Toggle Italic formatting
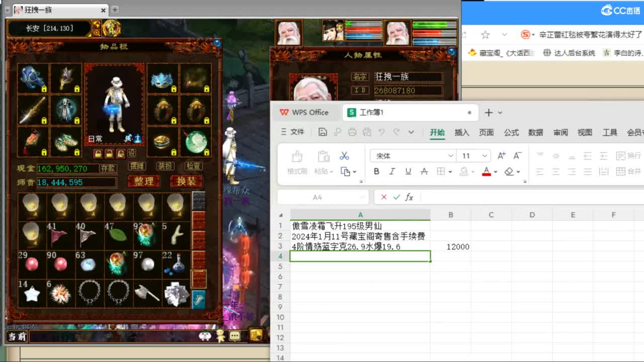 pos(392,171)
